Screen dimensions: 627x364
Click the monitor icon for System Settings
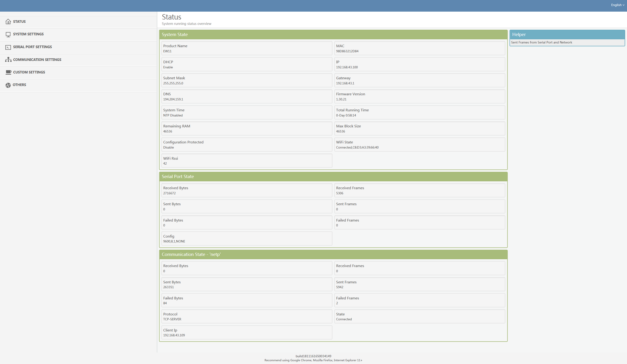point(8,34)
